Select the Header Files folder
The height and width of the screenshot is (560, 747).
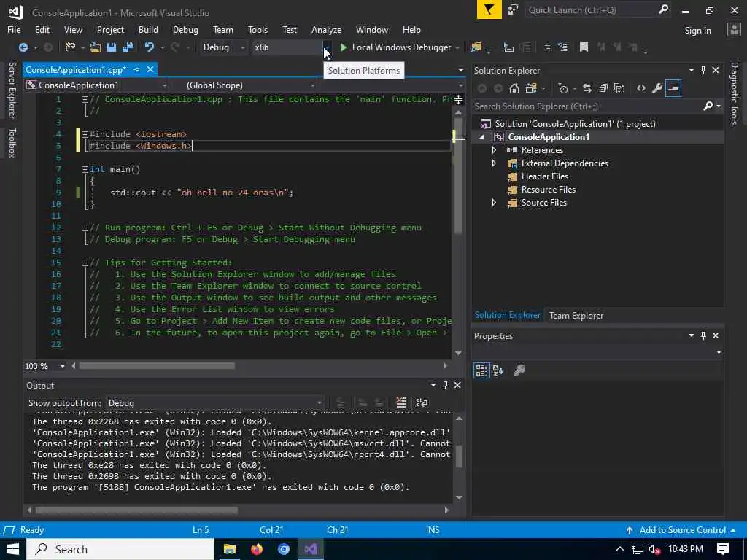coord(544,176)
